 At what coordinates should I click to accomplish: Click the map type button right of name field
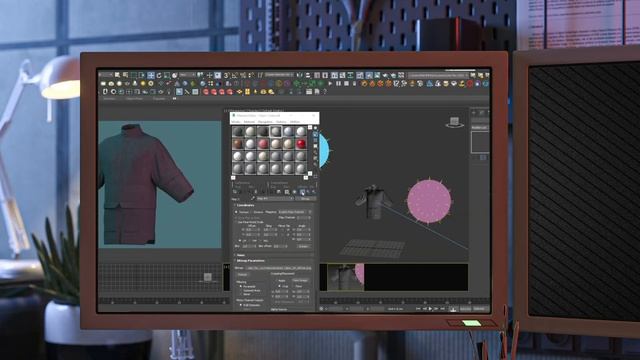pos(306,199)
